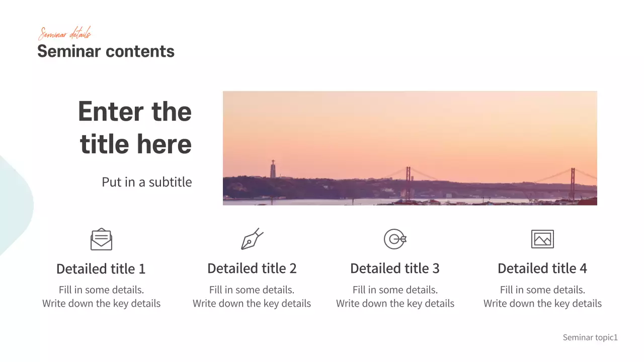Viewport: 644px width, 362px height.
Task: Click description text under Detailed title 2
Action: click(252, 297)
